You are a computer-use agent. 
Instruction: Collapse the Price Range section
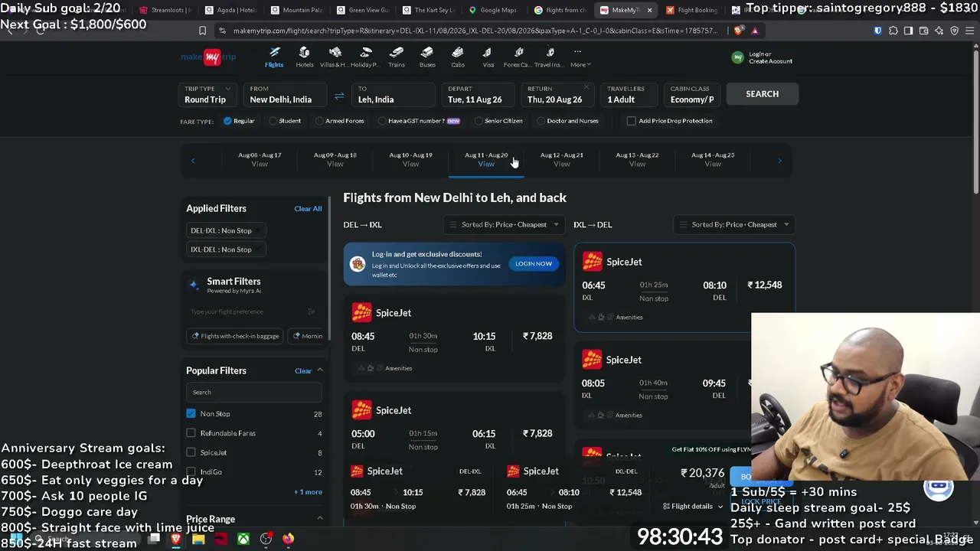[320, 519]
